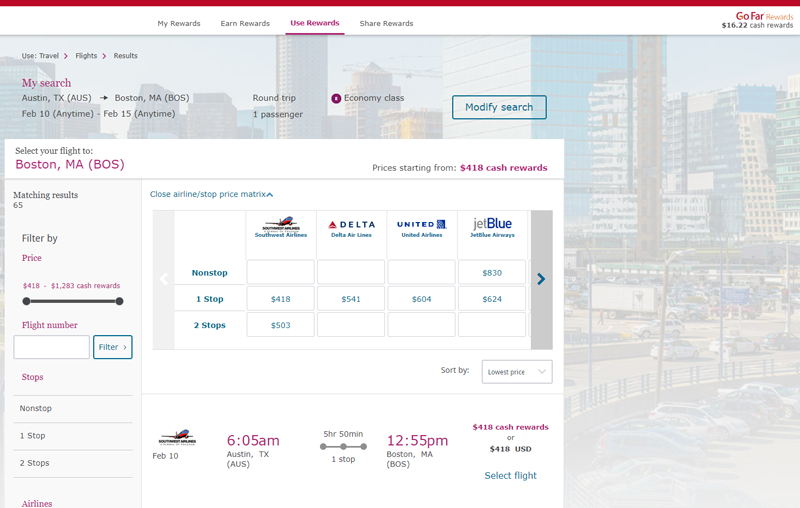800x508 pixels.
Task: Filter results by Nonstop flights
Action: 36,408
